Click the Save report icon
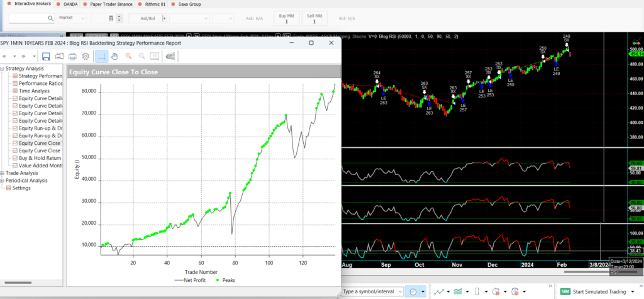This screenshot has height=299, width=644. 46,57
